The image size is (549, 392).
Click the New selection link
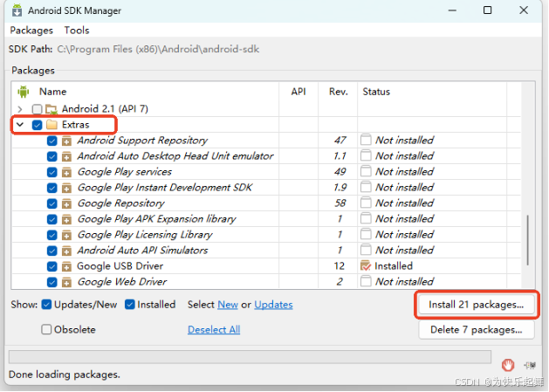click(228, 305)
